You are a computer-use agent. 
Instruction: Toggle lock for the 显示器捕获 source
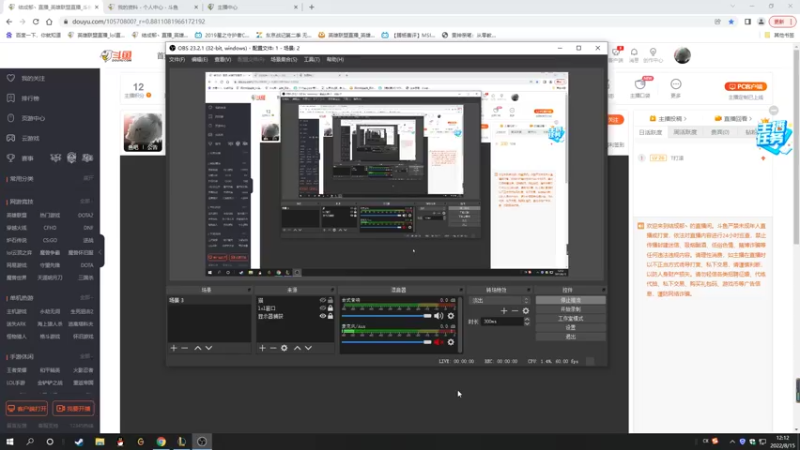click(x=330, y=316)
